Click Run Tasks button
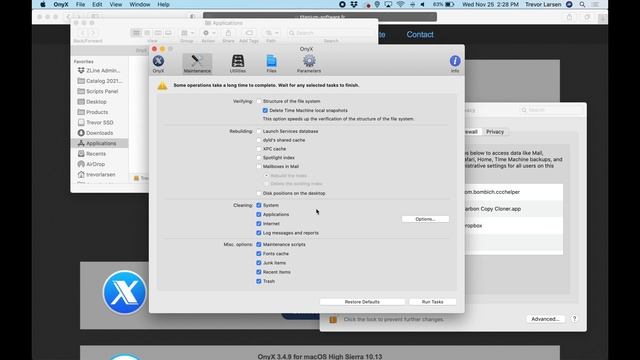The width and height of the screenshot is (640, 360). [433, 302]
